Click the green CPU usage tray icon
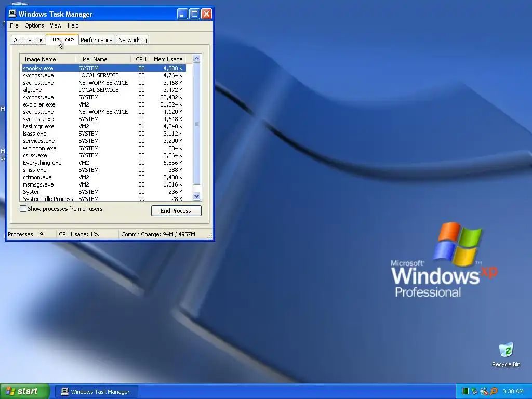 tap(465, 391)
